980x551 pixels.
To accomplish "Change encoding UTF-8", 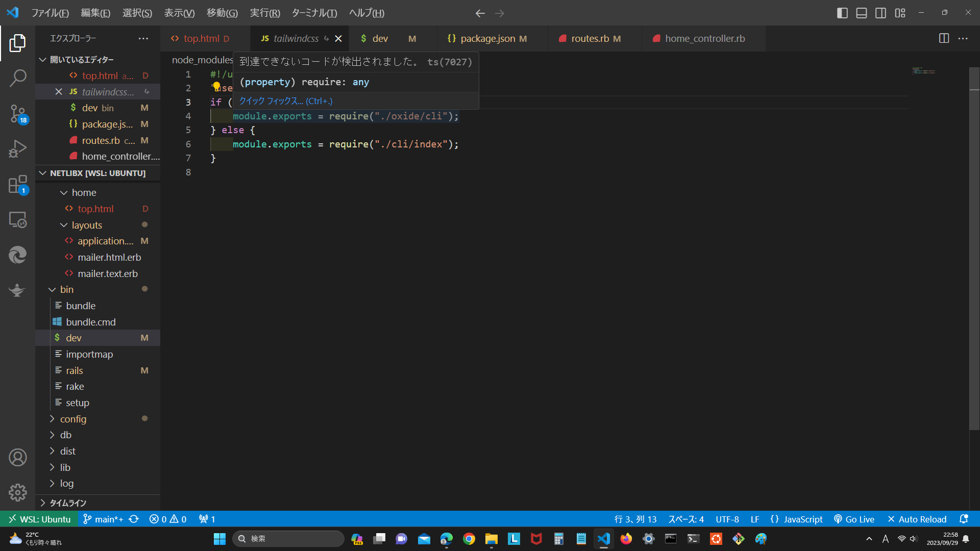I will click(x=727, y=519).
